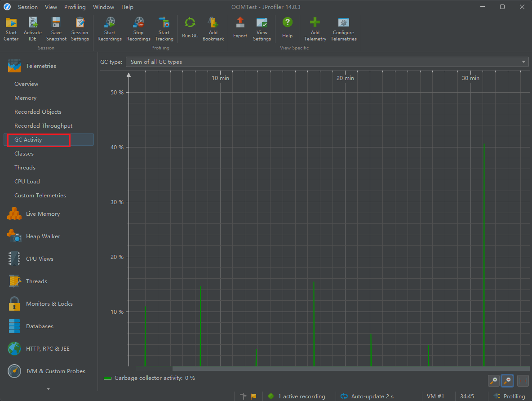
Task: Select CPU Load telemetry
Action: pos(49,181)
